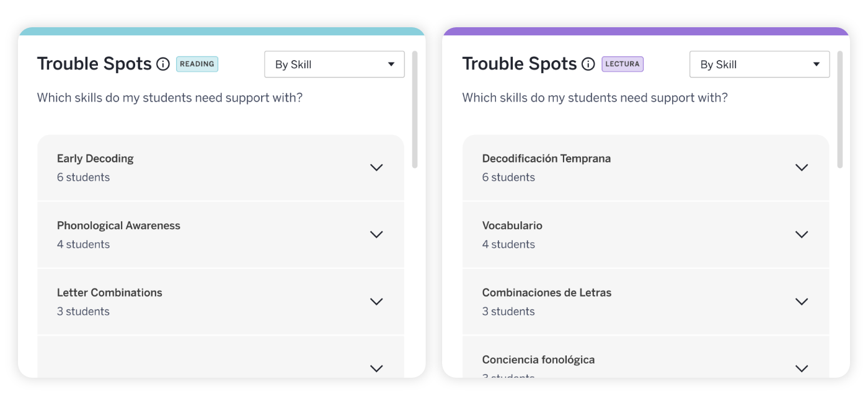868x405 pixels.
Task: Click the dropdown caret in the right By Skill selector
Action: click(x=817, y=64)
